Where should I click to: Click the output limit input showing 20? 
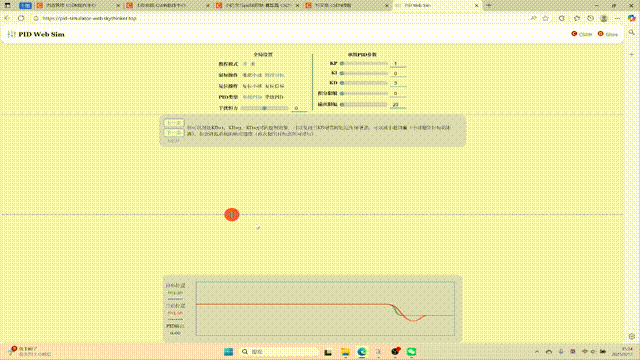click(x=398, y=104)
